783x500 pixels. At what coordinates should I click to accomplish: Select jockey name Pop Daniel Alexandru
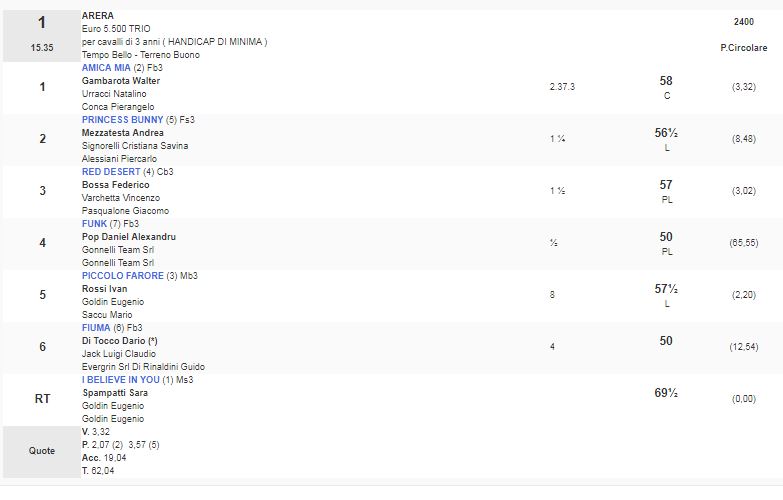129,237
